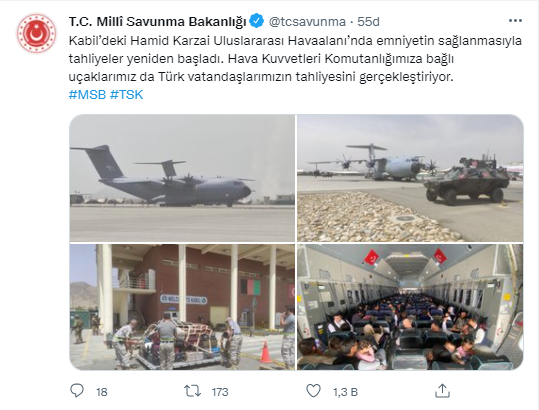Screen dimensions: 539x410
Task: Click the 173 retweets count
Action: pyautogui.click(x=220, y=392)
